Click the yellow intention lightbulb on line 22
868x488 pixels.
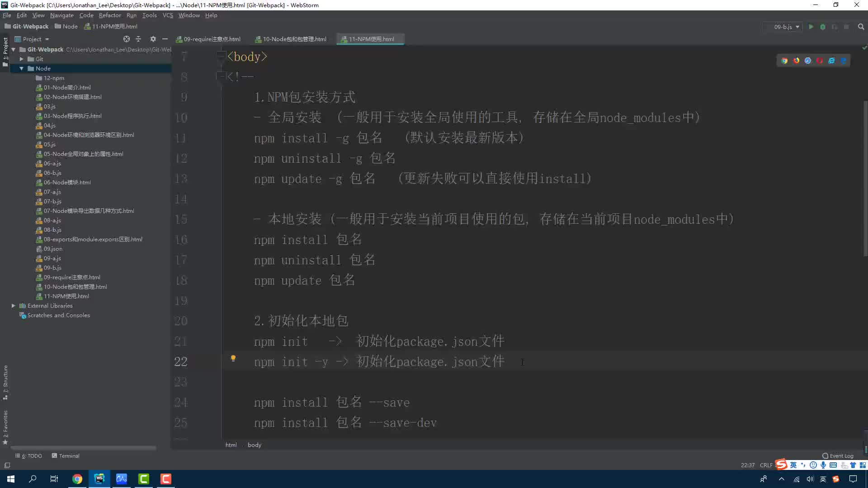(233, 358)
